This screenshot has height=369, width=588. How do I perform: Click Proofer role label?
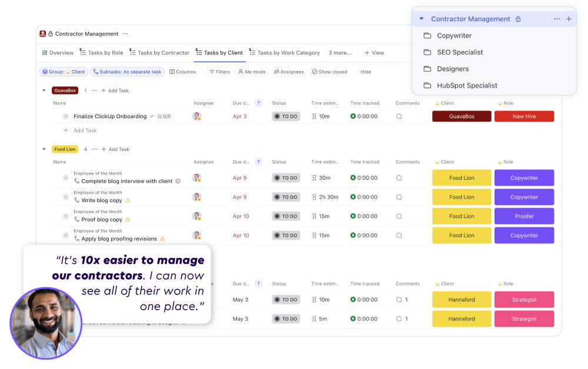[524, 216]
